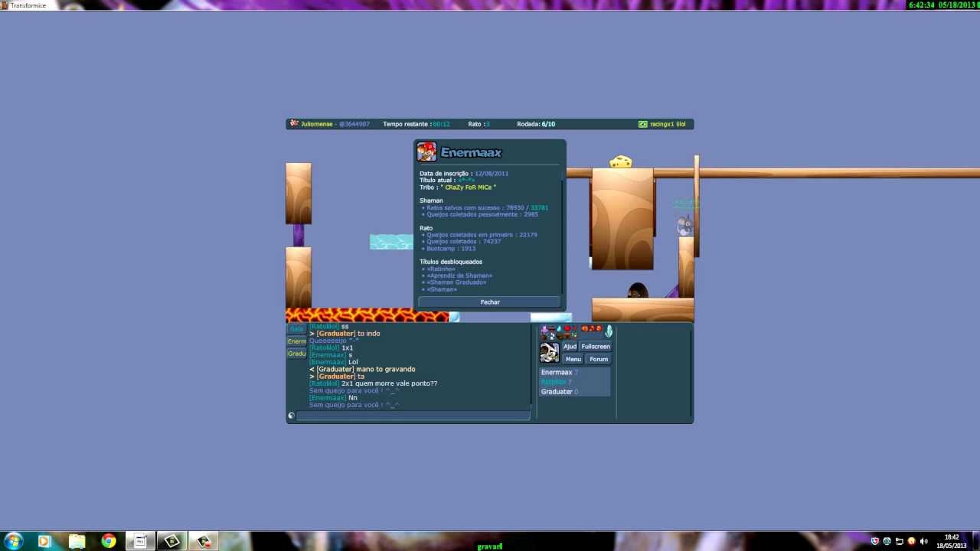Click [Graduater] name in 'mano to gravando' message
Image resolution: width=980 pixels, height=551 pixels.
[335, 370]
